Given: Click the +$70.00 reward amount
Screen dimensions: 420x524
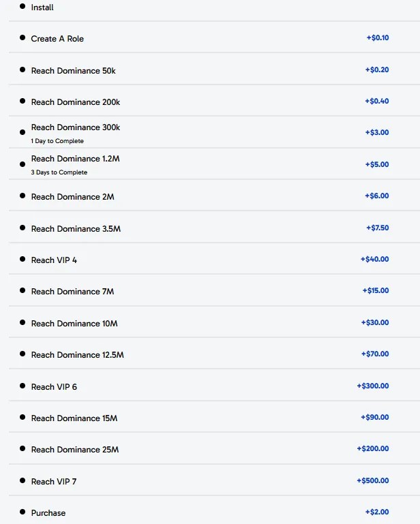Looking at the screenshot, I should [x=374, y=354].
